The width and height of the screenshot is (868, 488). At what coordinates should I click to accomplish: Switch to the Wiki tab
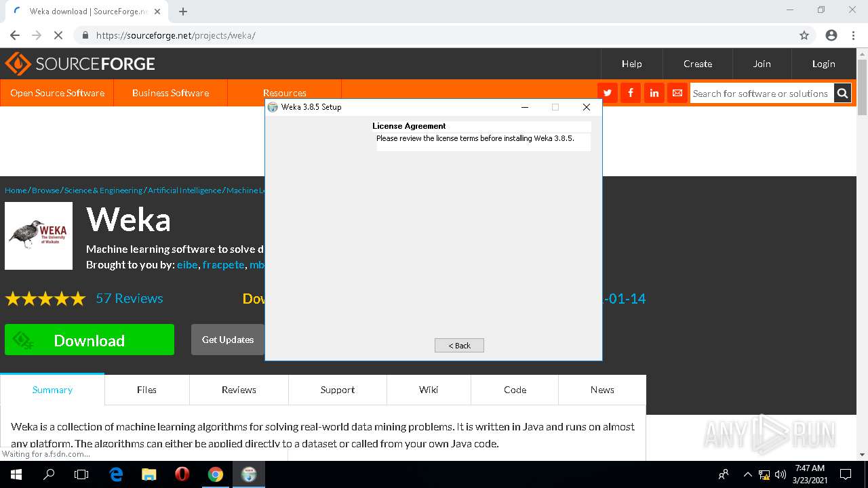click(429, 390)
